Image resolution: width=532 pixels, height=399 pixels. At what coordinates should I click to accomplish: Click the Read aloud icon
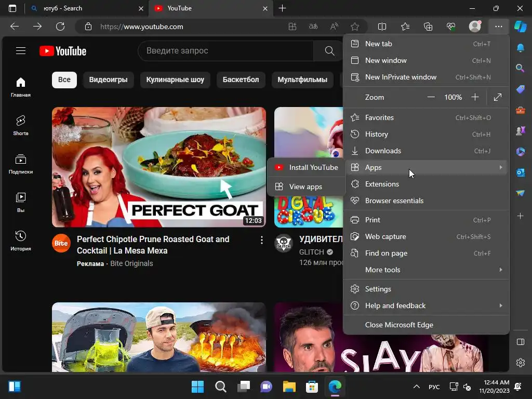pos(334,26)
